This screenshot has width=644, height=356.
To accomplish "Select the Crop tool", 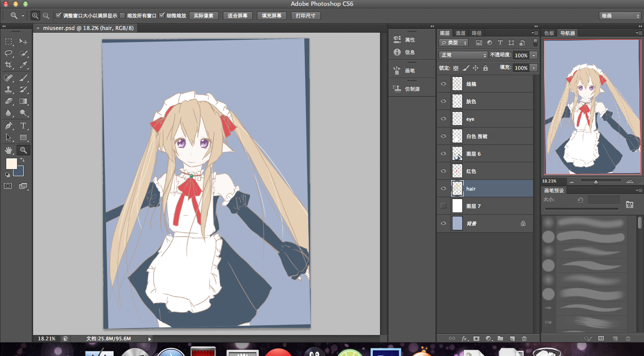I will coord(9,65).
